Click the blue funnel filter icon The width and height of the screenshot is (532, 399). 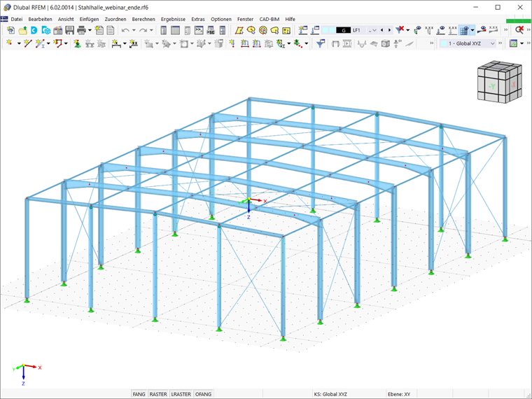coord(321,43)
